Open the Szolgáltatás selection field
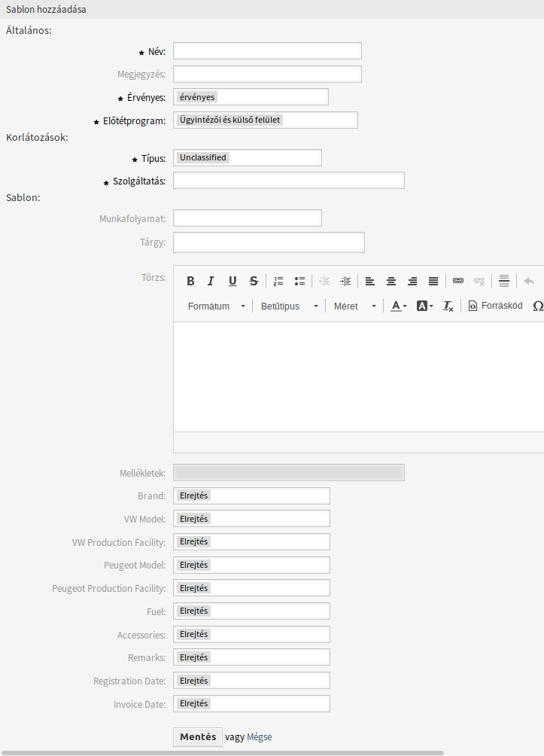Screen dimensions: 544x756 click(289, 180)
